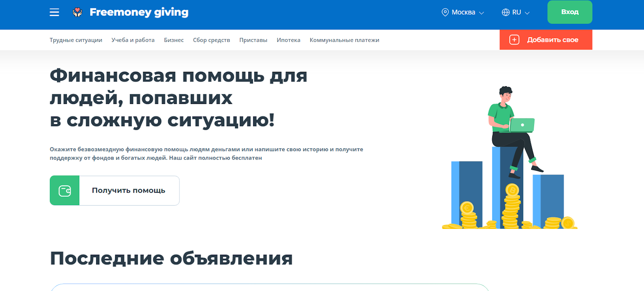Click the Получить помощь button

[115, 191]
